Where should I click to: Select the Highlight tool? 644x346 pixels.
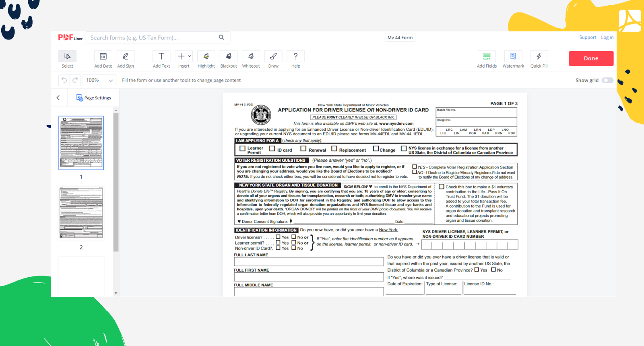[206, 57]
